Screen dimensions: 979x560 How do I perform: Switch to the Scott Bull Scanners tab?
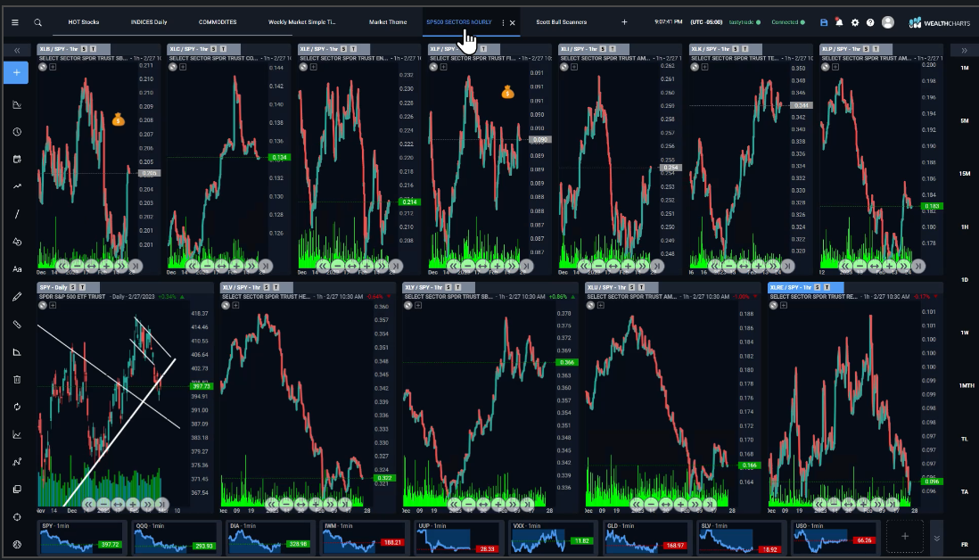pos(562,22)
